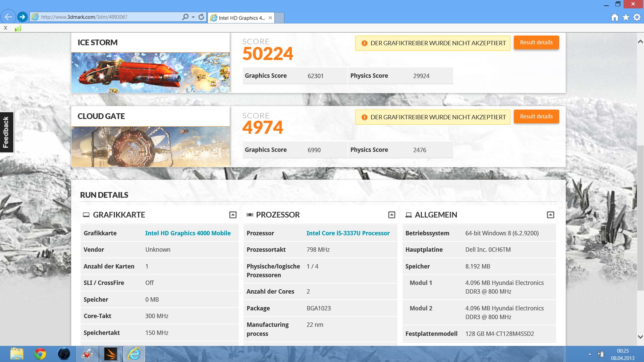Collapse the Allgemein panel
The width and height of the screenshot is (644, 362).
tap(550, 215)
